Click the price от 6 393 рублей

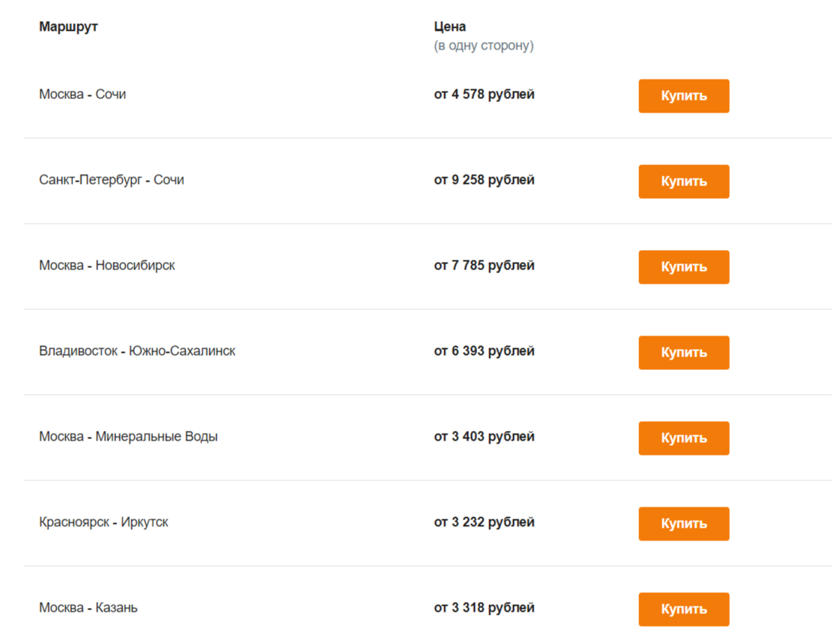click(484, 351)
